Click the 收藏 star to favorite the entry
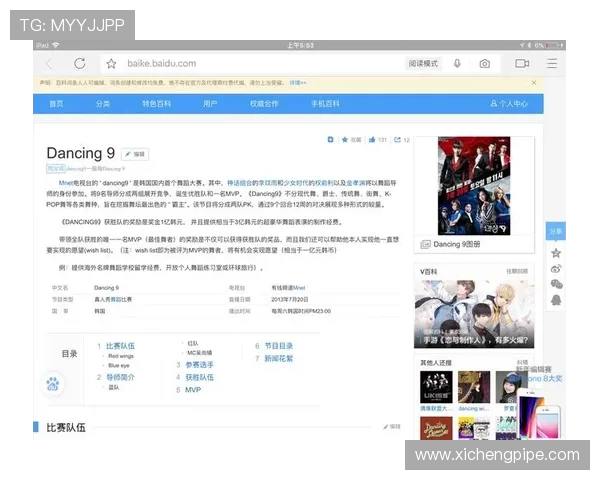 (x=351, y=140)
